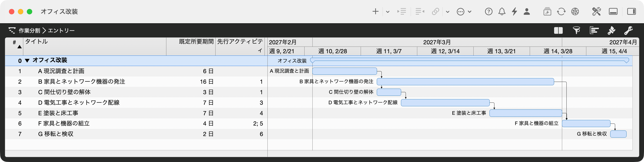Sort by the # column header

(x=14, y=47)
